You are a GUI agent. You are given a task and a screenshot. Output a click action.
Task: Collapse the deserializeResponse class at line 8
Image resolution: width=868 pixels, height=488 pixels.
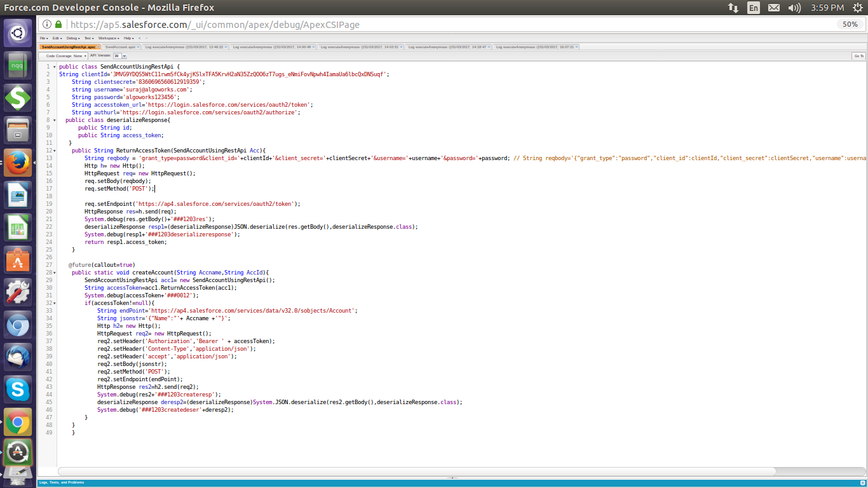pos(54,120)
